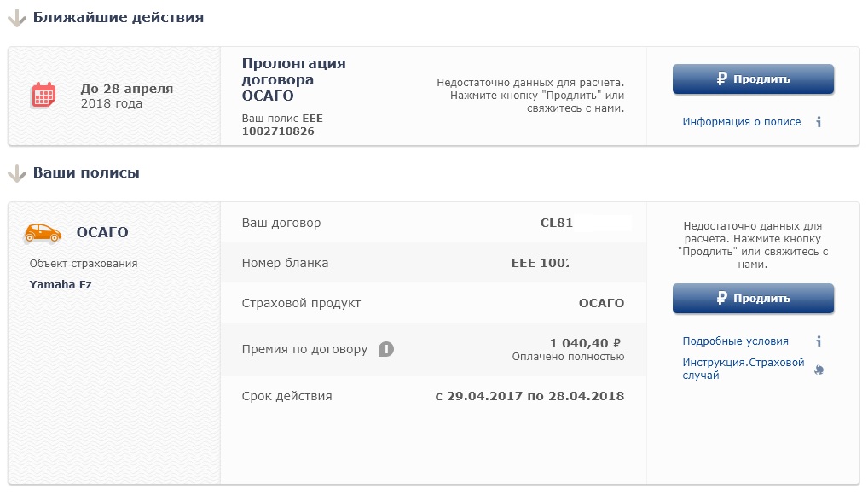Click the Ваш договор contract number
The height and width of the screenshot is (495, 868).
[x=557, y=224]
